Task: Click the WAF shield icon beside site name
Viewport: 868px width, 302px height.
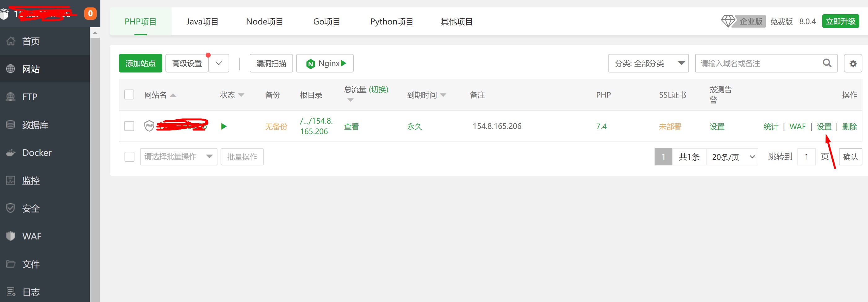Action: click(149, 126)
